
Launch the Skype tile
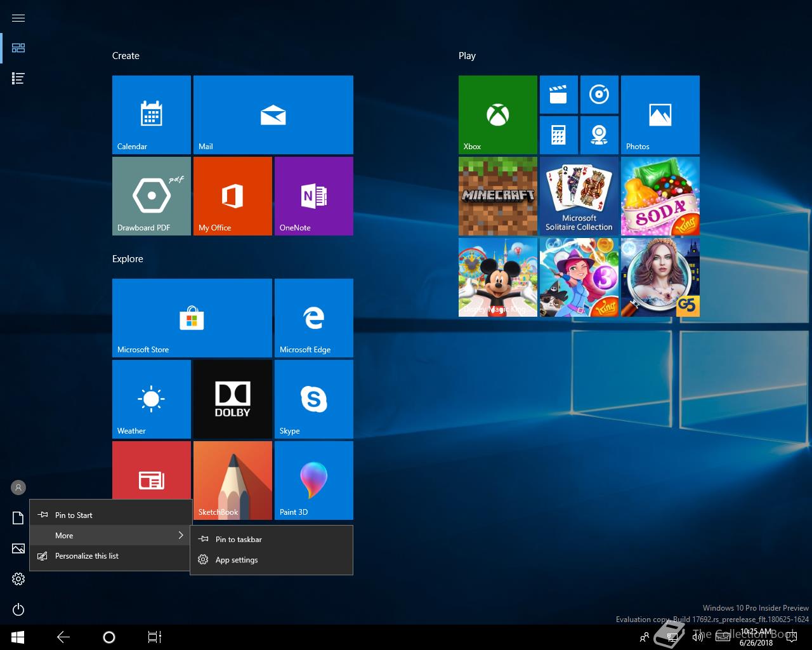click(314, 399)
